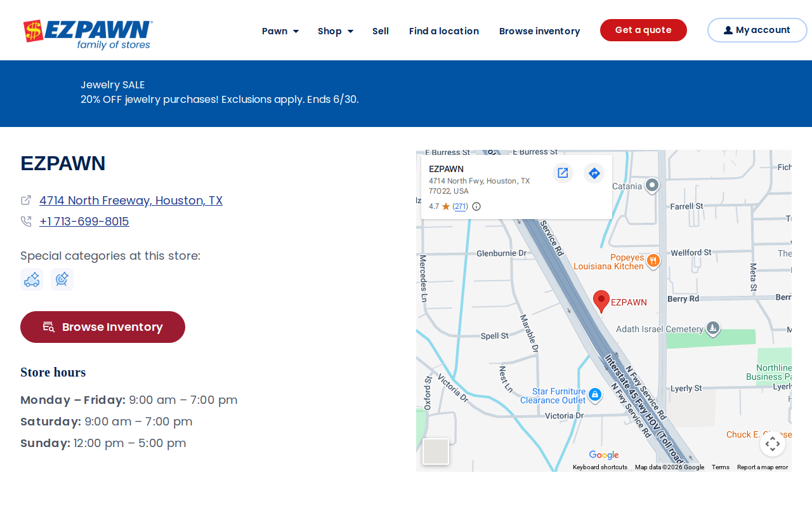Click the rating info icon on map card
The image size is (812, 508).
click(476, 206)
